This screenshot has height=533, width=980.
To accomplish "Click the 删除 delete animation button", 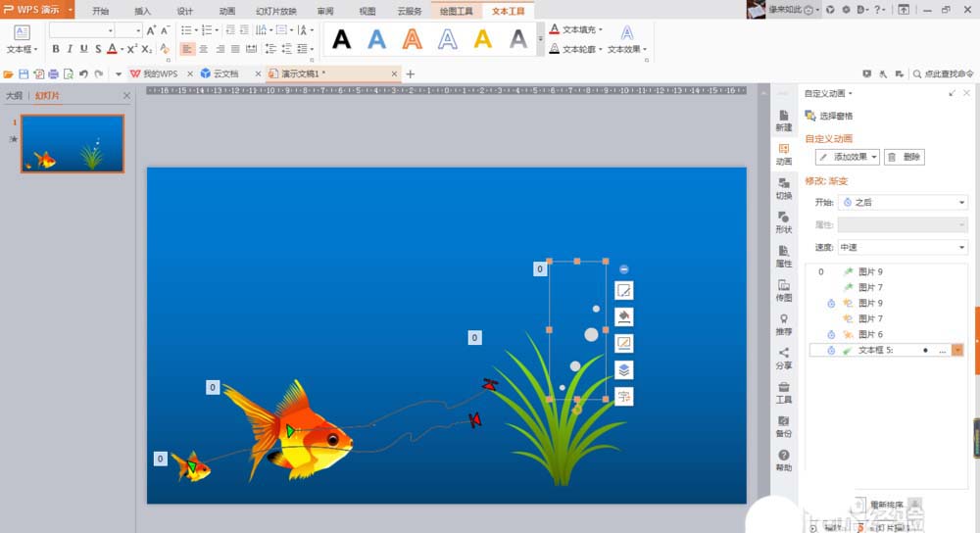I will pos(904,157).
